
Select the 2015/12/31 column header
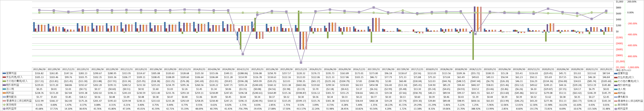301,69
